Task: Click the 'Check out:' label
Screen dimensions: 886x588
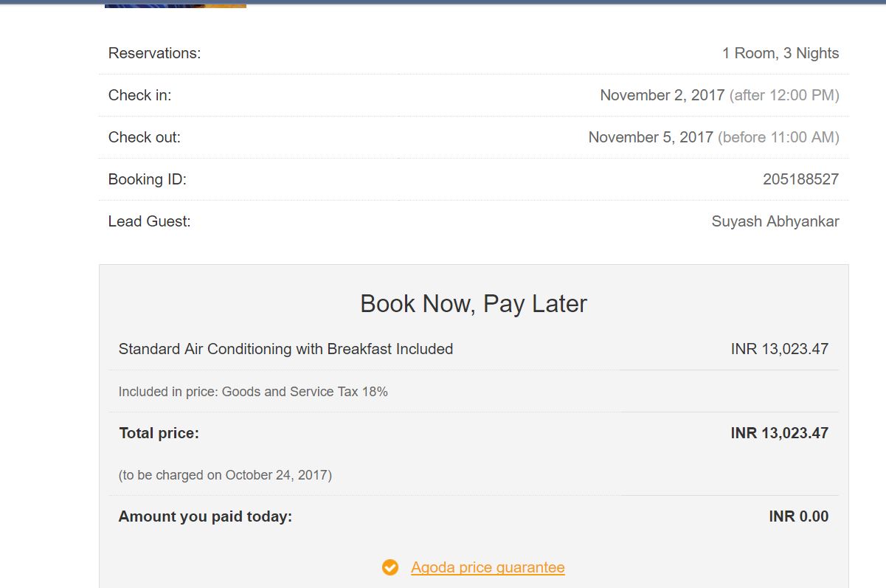Action: 144,137
